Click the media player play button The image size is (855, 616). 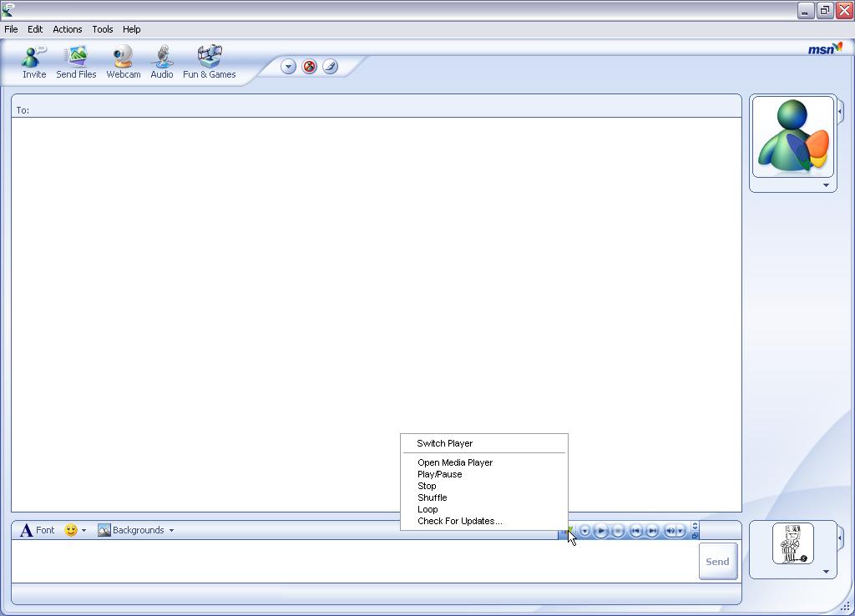coord(601,530)
